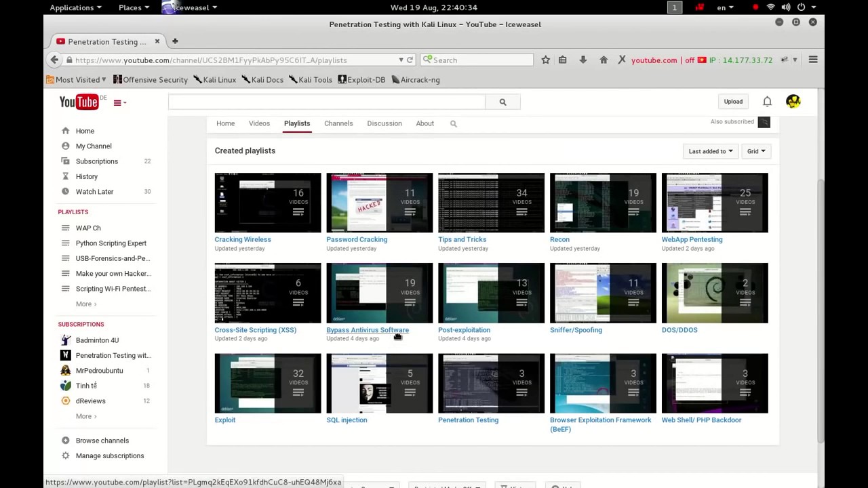Click the volume icon in top panel
868x488 pixels.
point(785,7)
